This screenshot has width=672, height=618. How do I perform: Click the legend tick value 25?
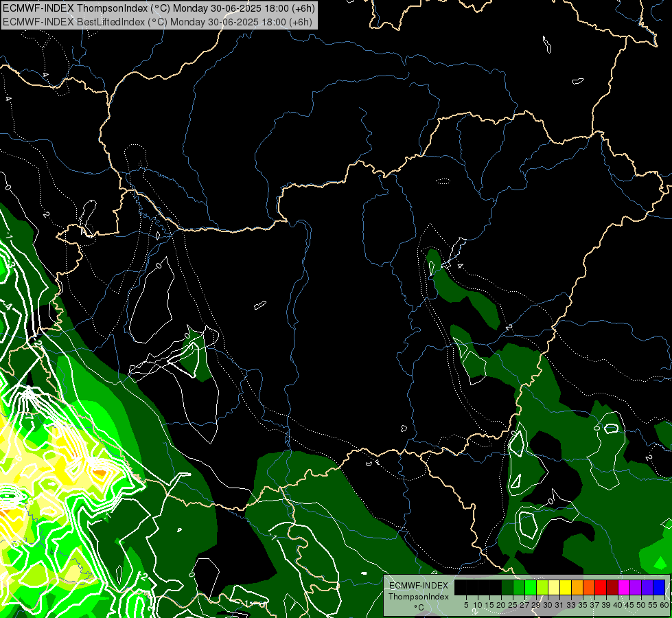pyautogui.click(x=513, y=605)
